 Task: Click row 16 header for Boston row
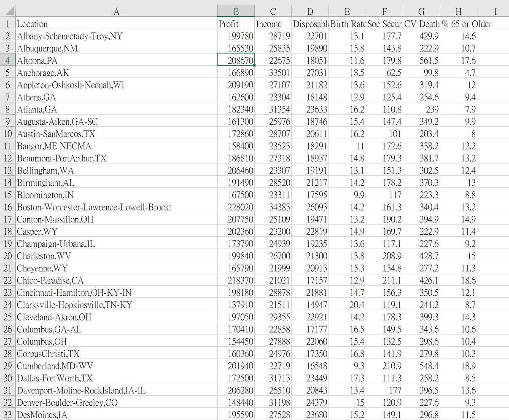8,207
